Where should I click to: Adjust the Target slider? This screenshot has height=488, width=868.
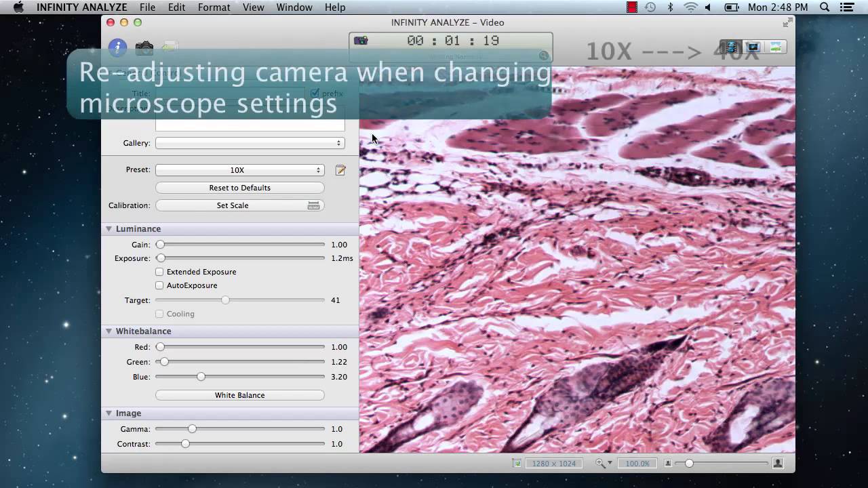coord(240,300)
